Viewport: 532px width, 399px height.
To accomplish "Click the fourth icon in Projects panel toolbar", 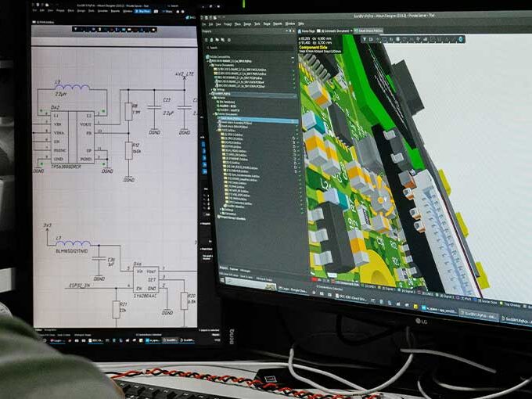I will (222, 40).
